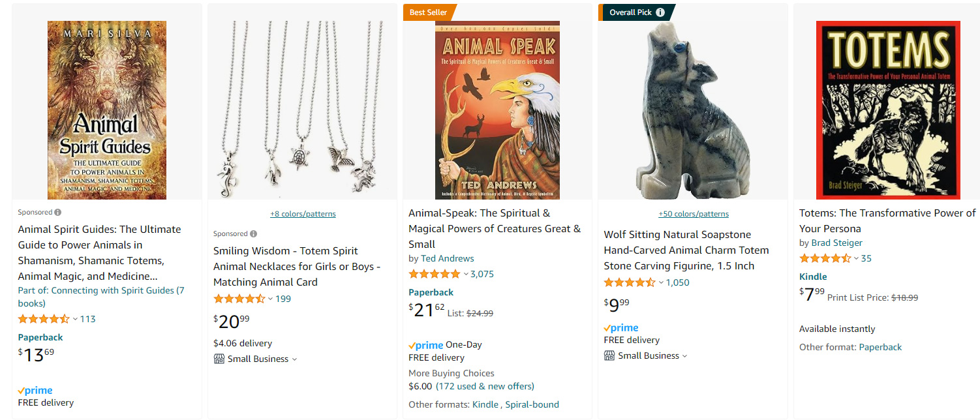Expand Small Business dropdown on the Wolf figurine

pyautogui.click(x=684, y=356)
